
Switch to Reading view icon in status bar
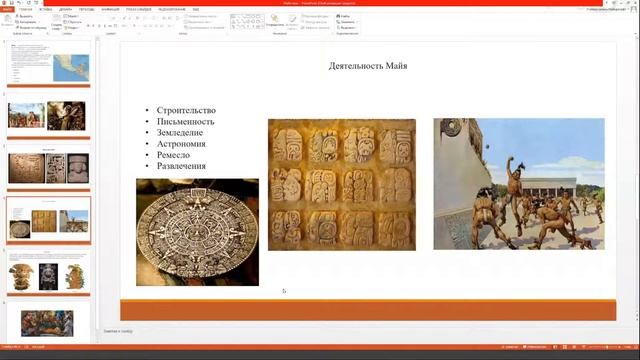click(574, 347)
